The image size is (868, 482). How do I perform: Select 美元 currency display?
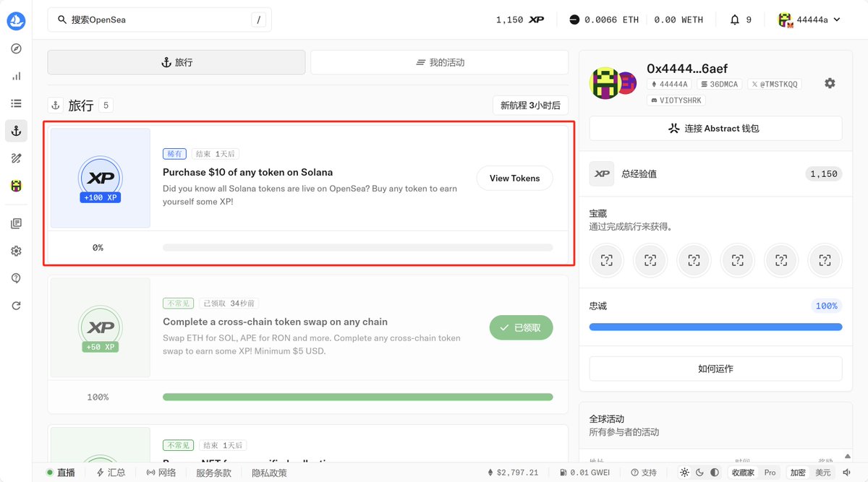[823, 473]
